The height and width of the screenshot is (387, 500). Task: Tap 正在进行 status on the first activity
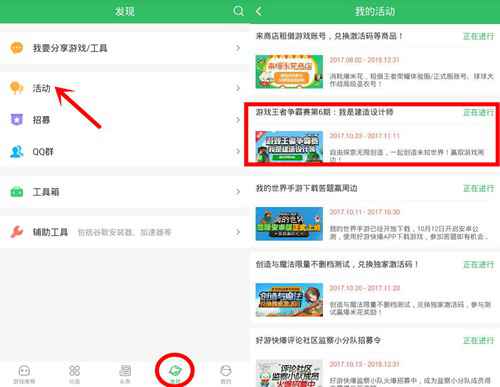(x=479, y=36)
